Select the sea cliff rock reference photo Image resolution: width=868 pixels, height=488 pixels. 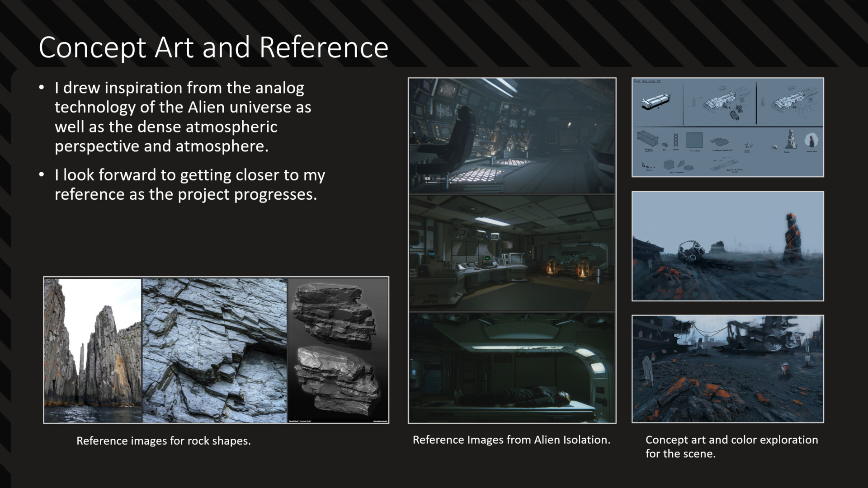(x=93, y=350)
